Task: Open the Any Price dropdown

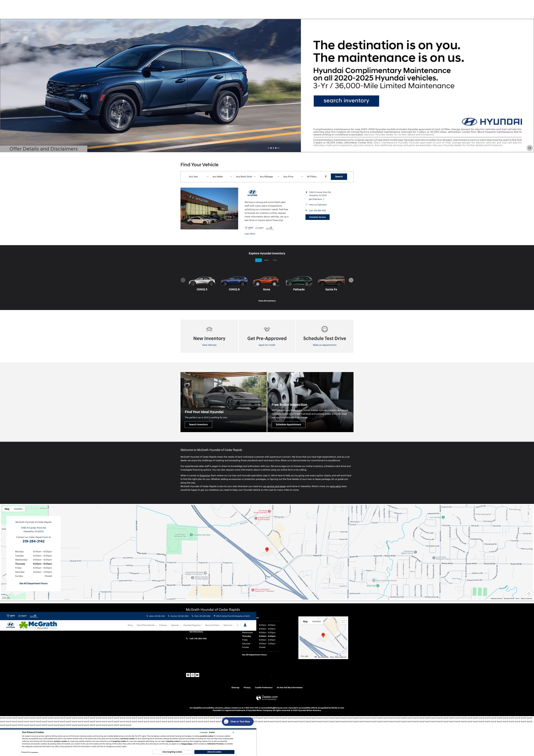Action: 293,176
